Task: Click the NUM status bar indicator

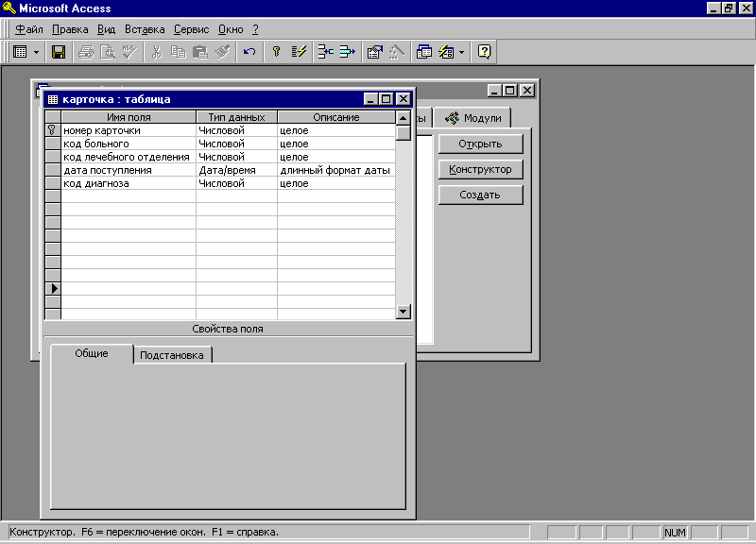Action: coord(675,533)
